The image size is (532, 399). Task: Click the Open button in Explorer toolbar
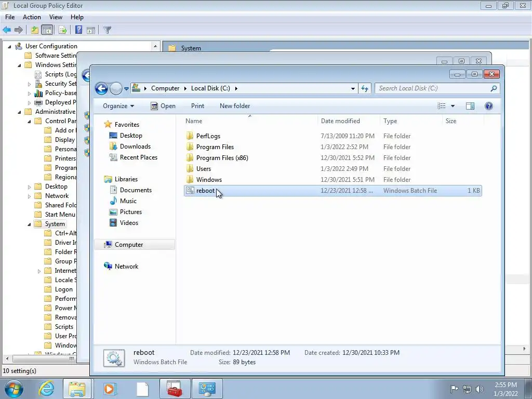[x=163, y=106]
